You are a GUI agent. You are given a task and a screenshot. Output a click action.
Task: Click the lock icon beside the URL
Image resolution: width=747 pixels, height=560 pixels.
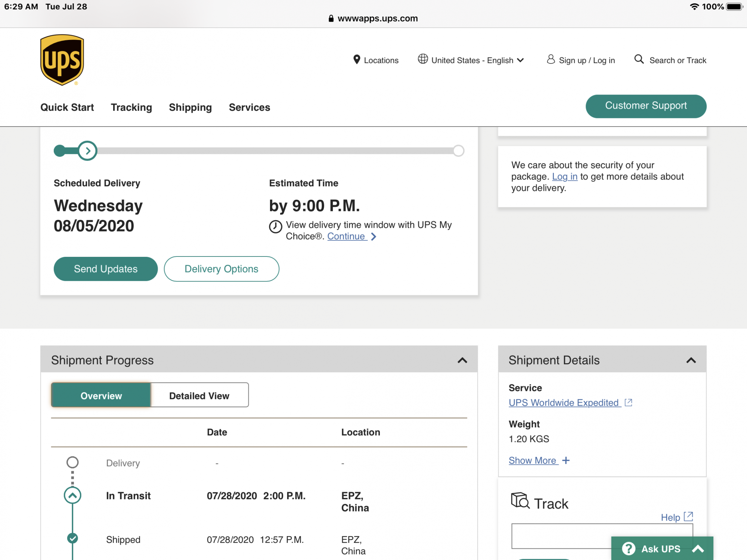(x=331, y=18)
